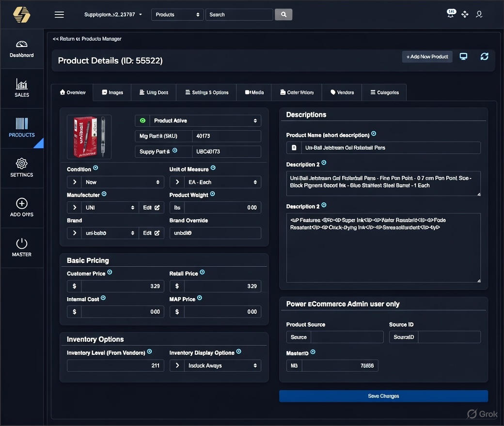
Task: Click the Add New Product button
Action: pyautogui.click(x=427, y=57)
